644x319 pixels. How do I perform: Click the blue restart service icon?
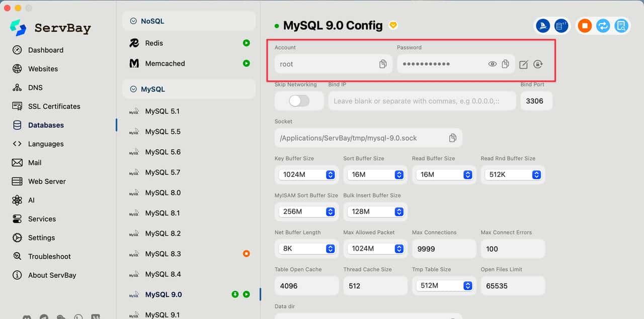tap(603, 26)
